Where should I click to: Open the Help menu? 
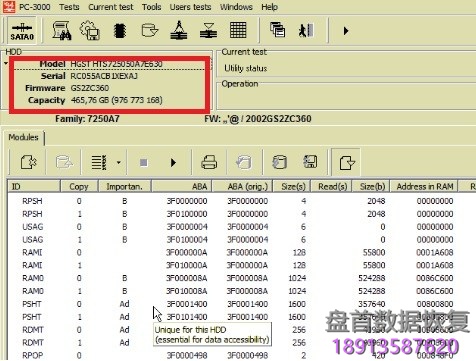[x=269, y=7]
